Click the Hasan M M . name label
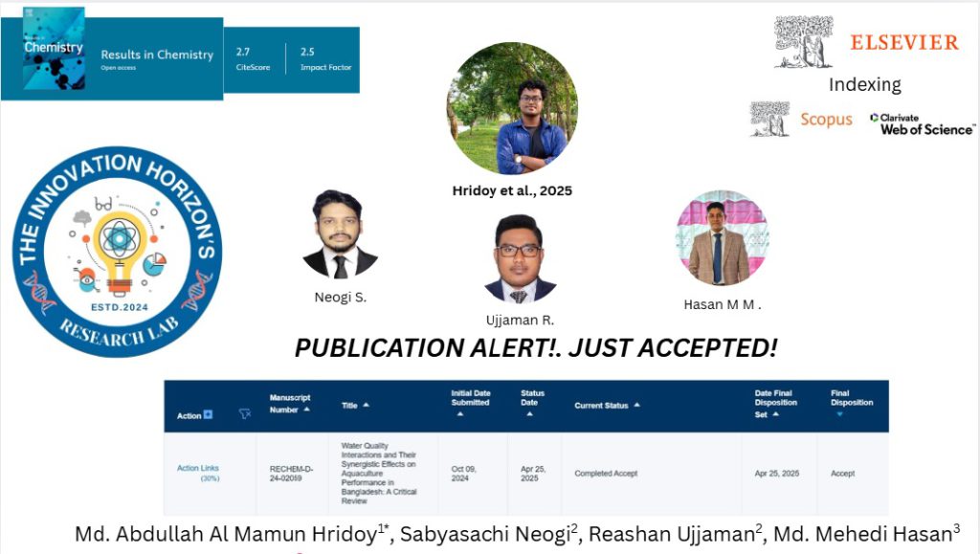Screen dimensions: 980x554 coord(723,305)
